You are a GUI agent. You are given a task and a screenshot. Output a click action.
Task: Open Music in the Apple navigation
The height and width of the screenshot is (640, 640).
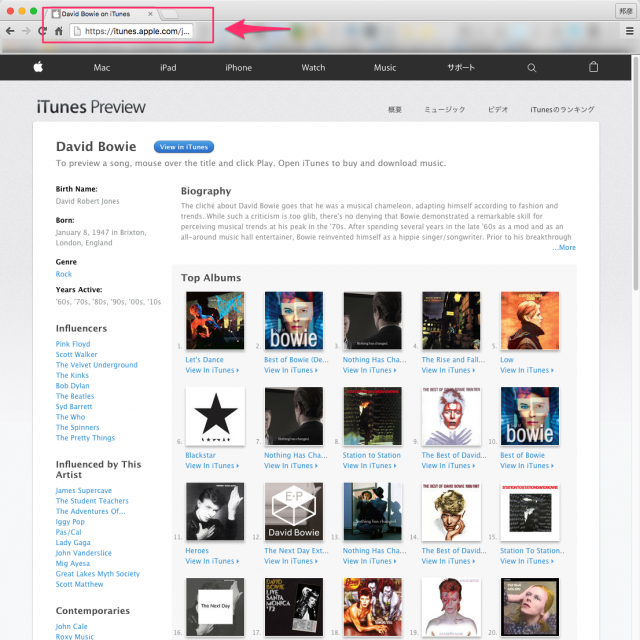[x=385, y=68]
